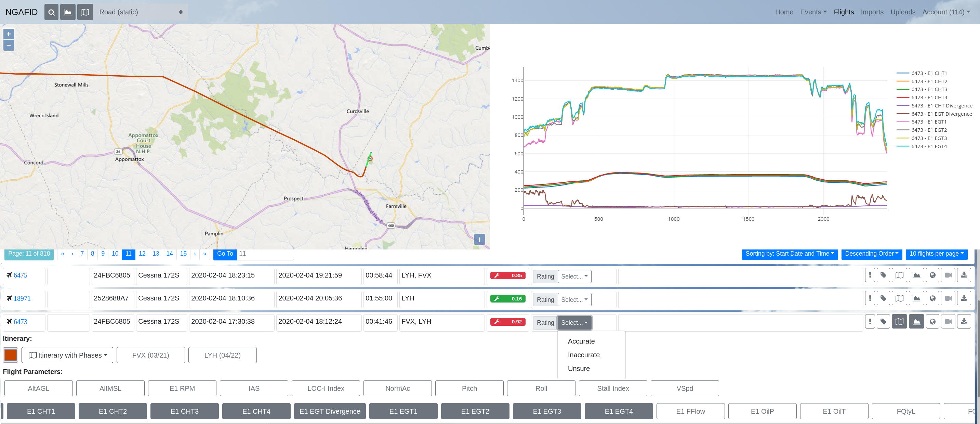Download flight 6473 data
980x424 pixels.
tap(964, 322)
